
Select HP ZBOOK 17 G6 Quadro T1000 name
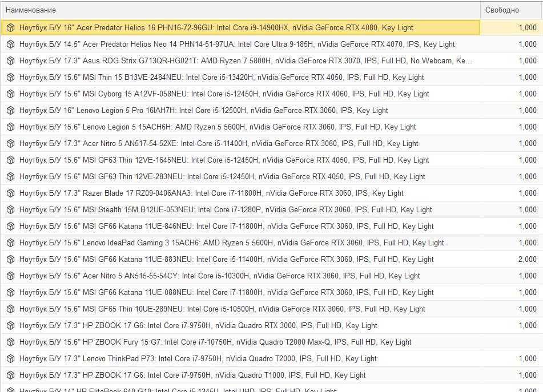click(x=192, y=375)
